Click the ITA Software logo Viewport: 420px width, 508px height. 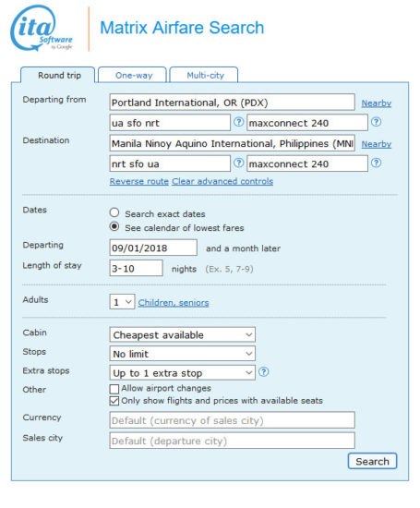(x=42, y=28)
